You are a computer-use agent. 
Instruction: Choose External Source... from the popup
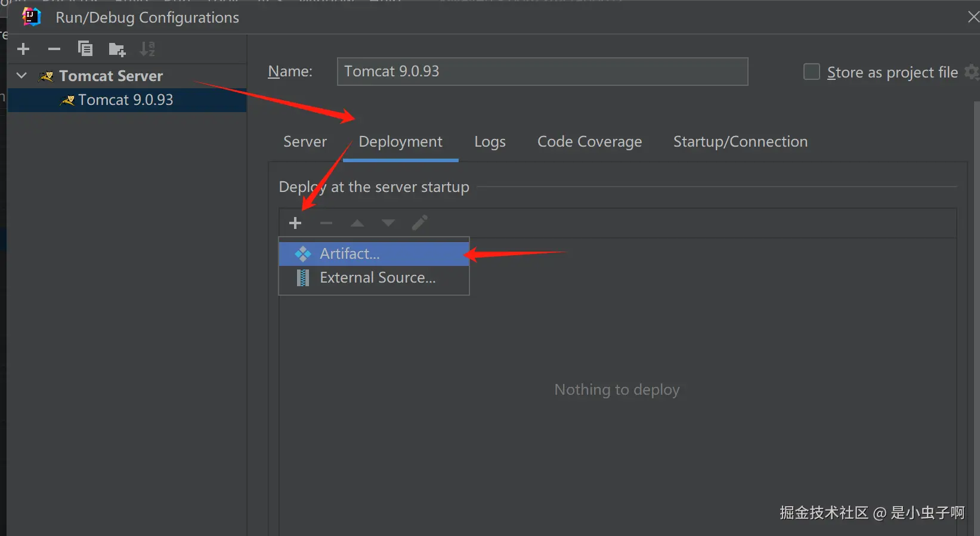pyautogui.click(x=377, y=278)
